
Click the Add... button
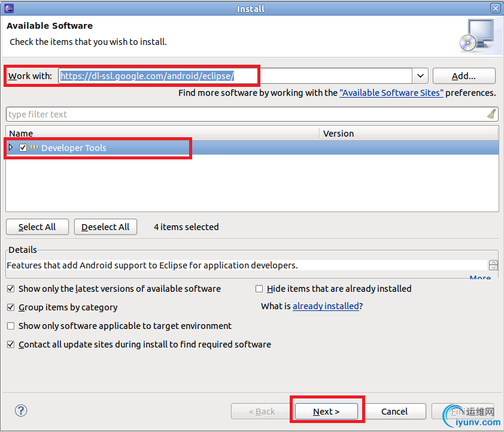pyautogui.click(x=464, y=76)
